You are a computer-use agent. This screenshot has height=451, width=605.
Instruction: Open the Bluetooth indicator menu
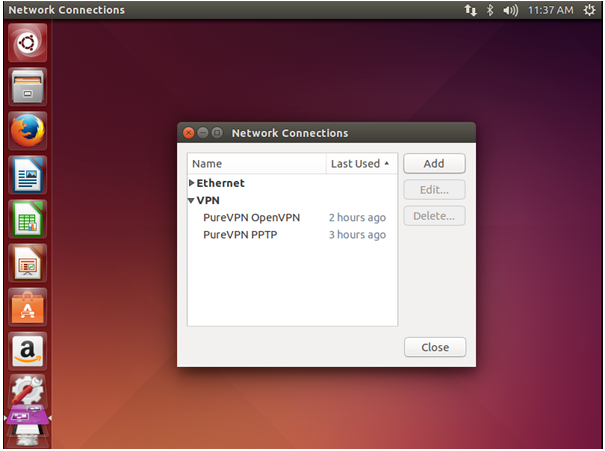(490, 10)
